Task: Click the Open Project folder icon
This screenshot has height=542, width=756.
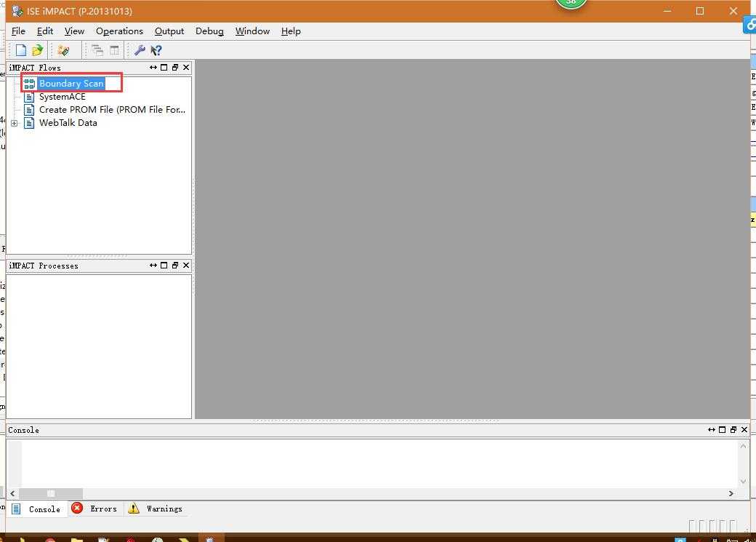Action: point(37,50)
